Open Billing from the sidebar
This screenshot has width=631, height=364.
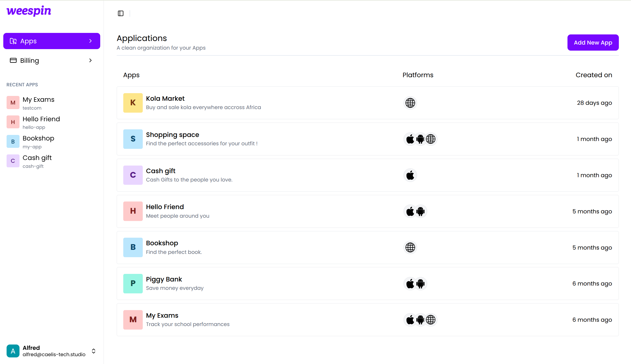[30, 60]
